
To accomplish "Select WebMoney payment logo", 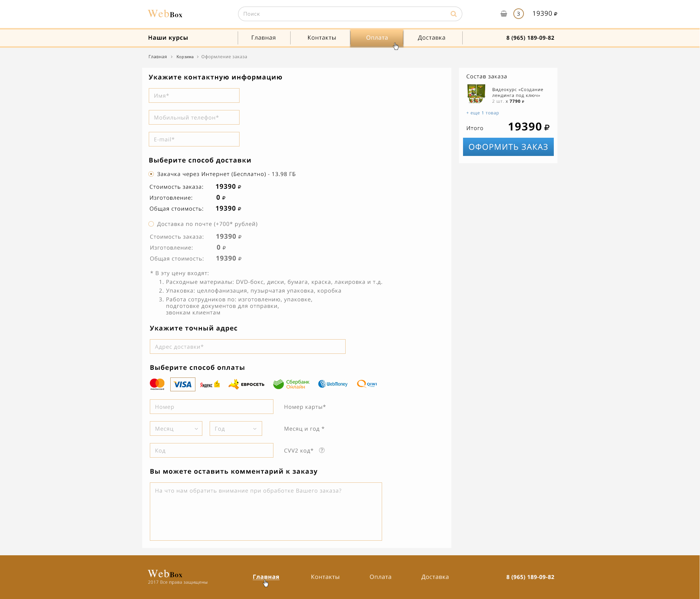I will tap(333, 384).
